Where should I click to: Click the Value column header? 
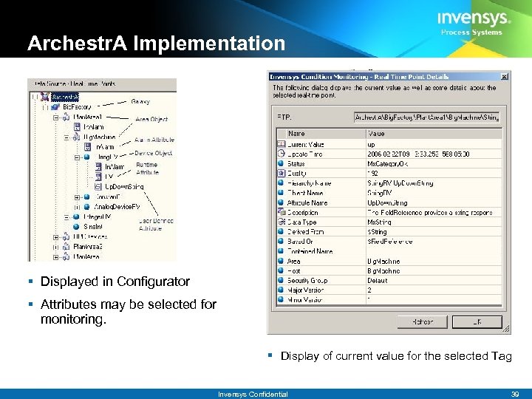pyautogui.click(x=434, y=134)
